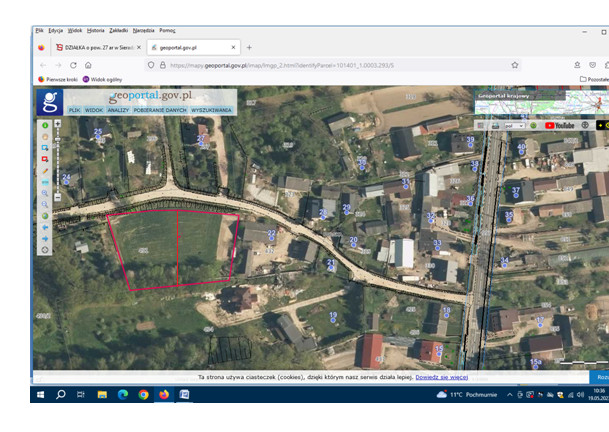The height and width of the screenshot is (432, 609).
Task: Reload the page in the browser
Action: [x=73, y=65]
